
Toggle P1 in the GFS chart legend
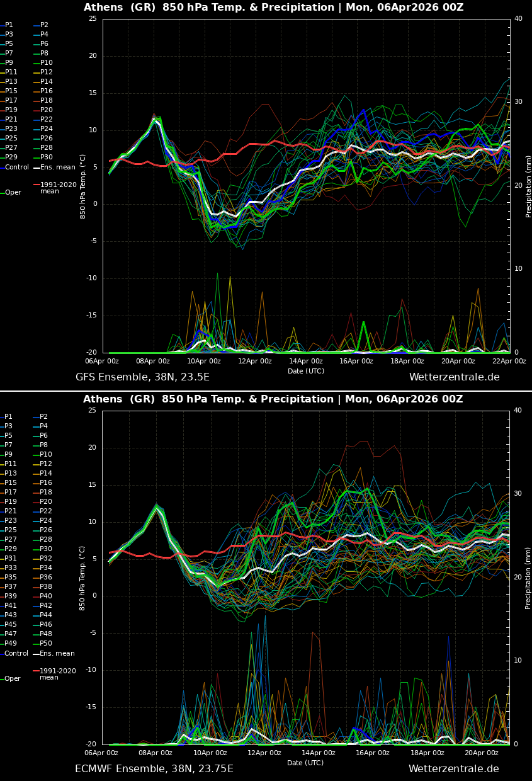(x=9, y=25)
